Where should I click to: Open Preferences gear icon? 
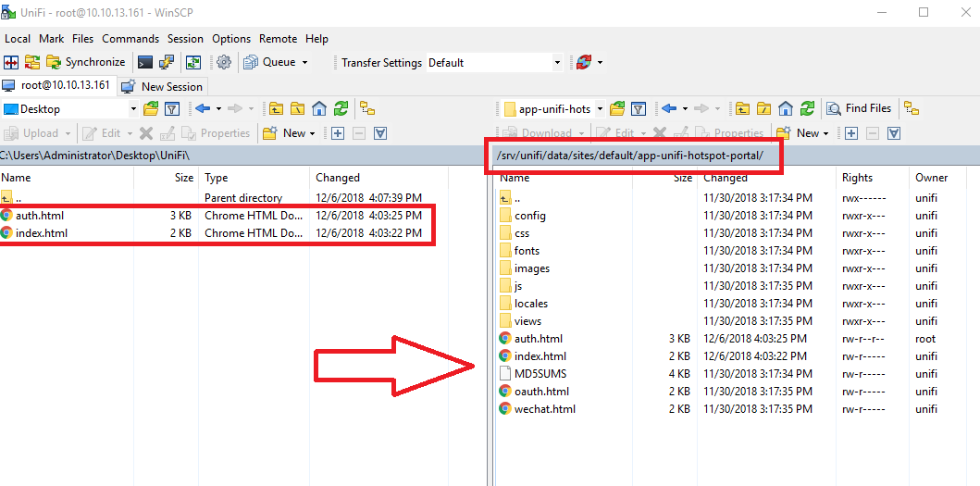224,63
